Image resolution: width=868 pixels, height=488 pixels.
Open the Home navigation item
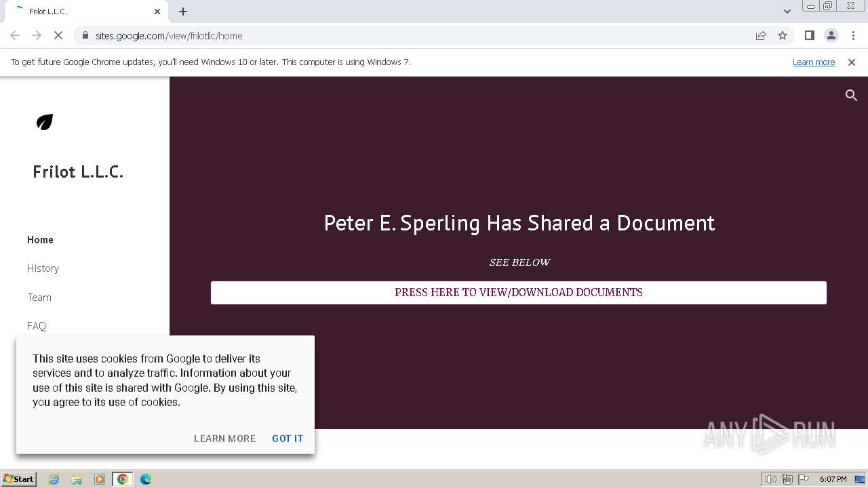tap(40, 240)
